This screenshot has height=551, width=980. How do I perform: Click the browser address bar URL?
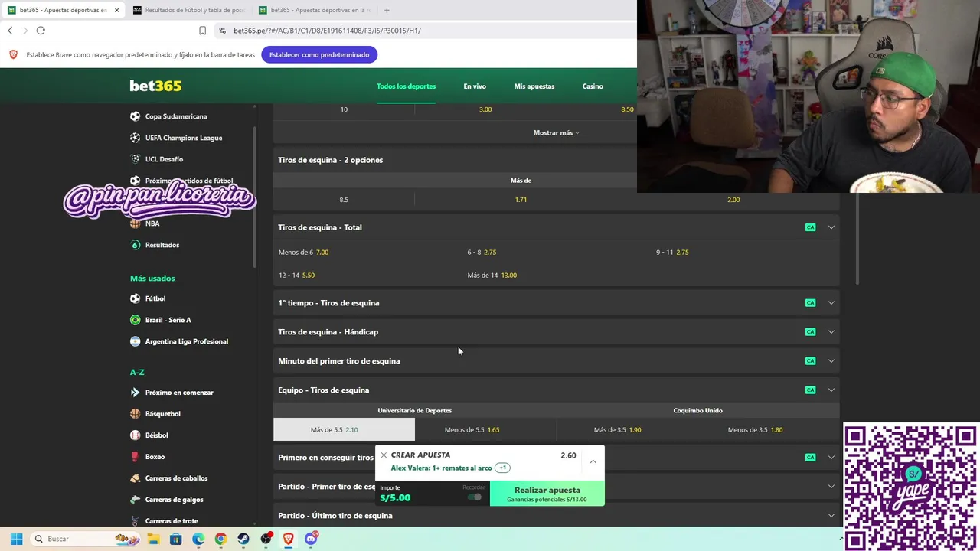pyautogui.click(x=327, y=31)
